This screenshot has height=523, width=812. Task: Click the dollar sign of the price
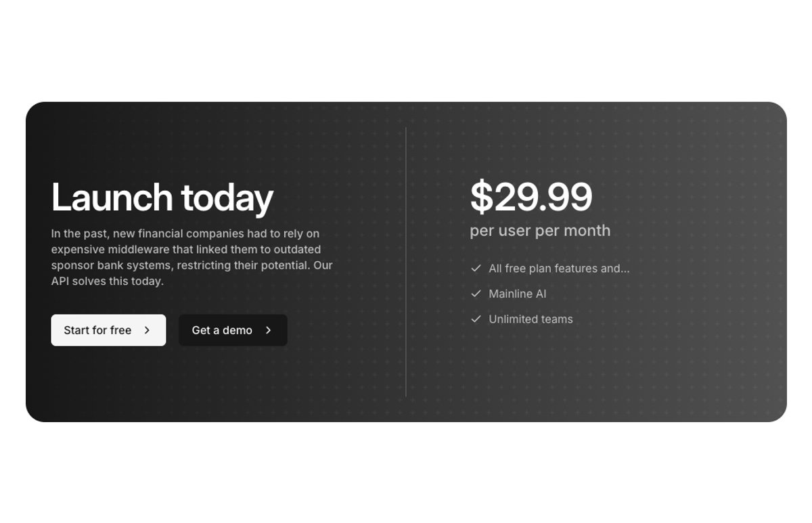point(481,197)
